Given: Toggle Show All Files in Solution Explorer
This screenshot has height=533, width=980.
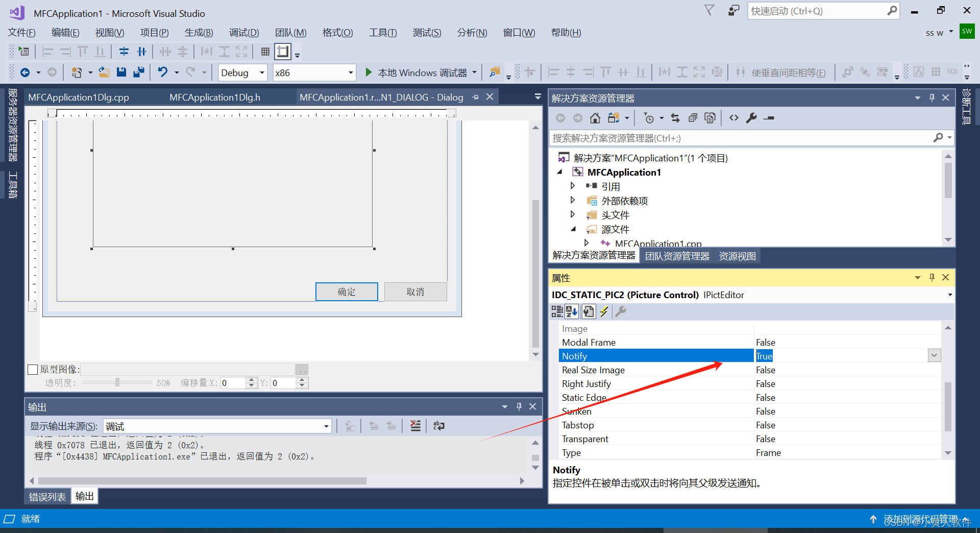Looking at the screenshot, I should coord(710,118).
